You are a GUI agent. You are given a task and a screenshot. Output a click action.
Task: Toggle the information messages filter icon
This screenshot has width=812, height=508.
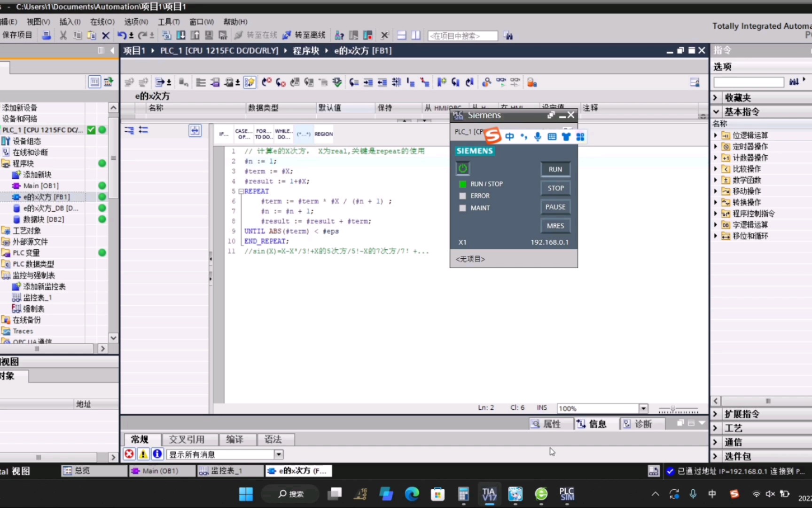click(157, 454)
